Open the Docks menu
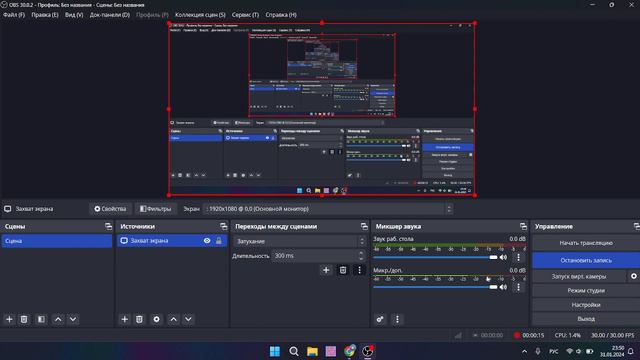This screenshot has width=640, height=360. point(109,15)
